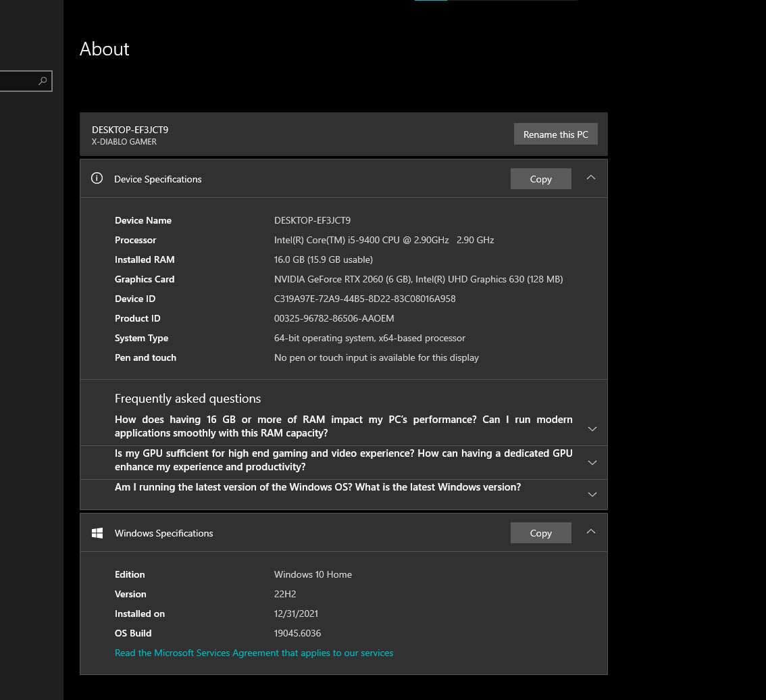Select the Intel Core i5-9400 processor value

384,240
